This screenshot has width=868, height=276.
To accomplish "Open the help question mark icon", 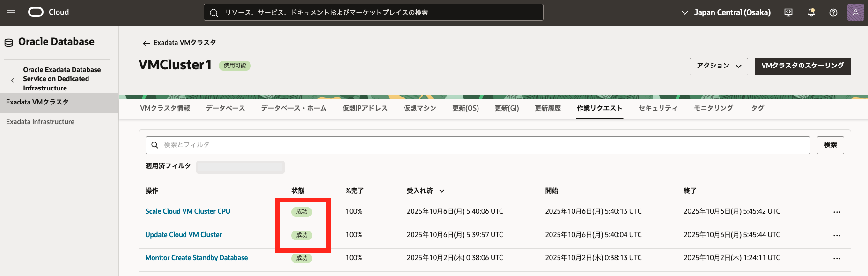I will (x=833, y=13).
